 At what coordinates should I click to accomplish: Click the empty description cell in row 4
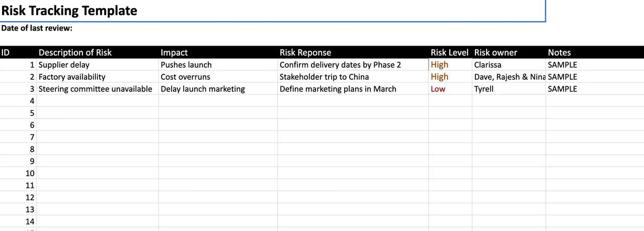[x=98, y=101]
